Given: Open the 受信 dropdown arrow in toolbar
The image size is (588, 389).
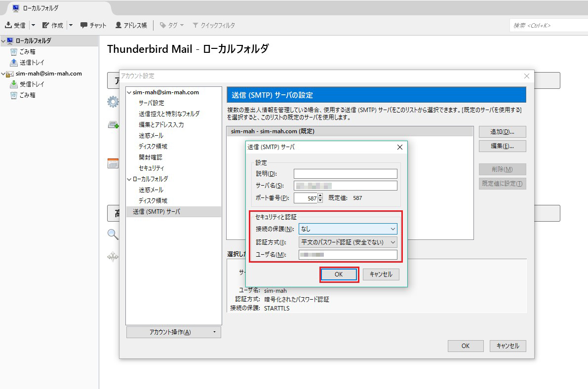Looking at the screenshot, I should click(33, 25).
